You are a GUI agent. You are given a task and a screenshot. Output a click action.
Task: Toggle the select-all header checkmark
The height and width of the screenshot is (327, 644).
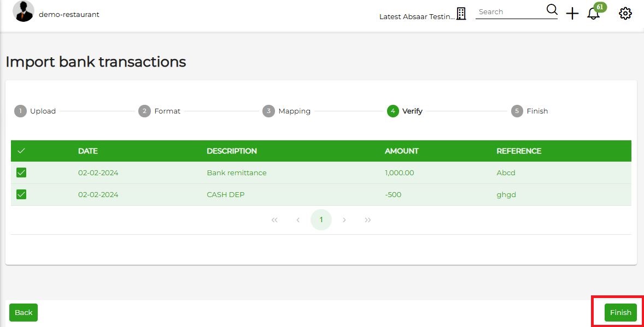[x=21, y=151]
